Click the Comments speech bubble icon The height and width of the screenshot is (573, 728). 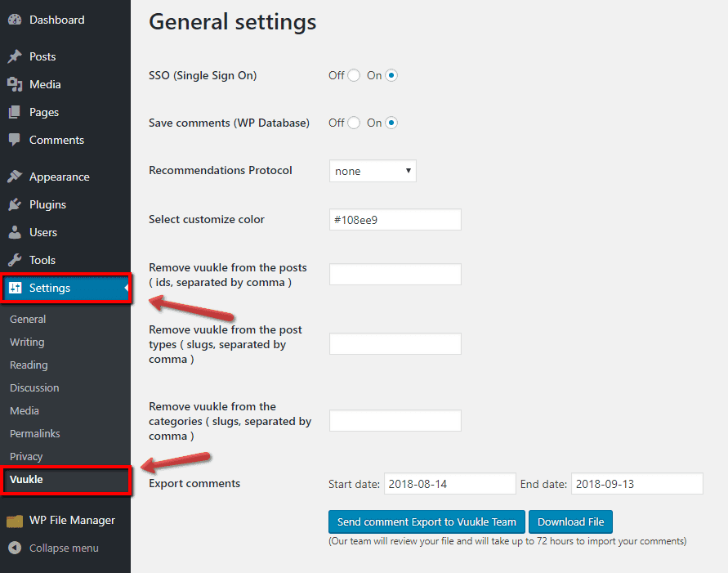click(15, 141)
